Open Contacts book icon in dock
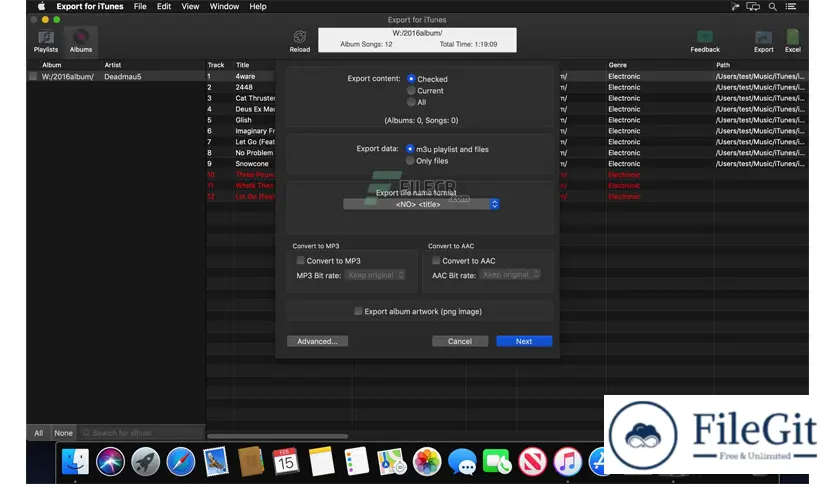836x484 pixels. pyautogui.click(x=251, y=461)
